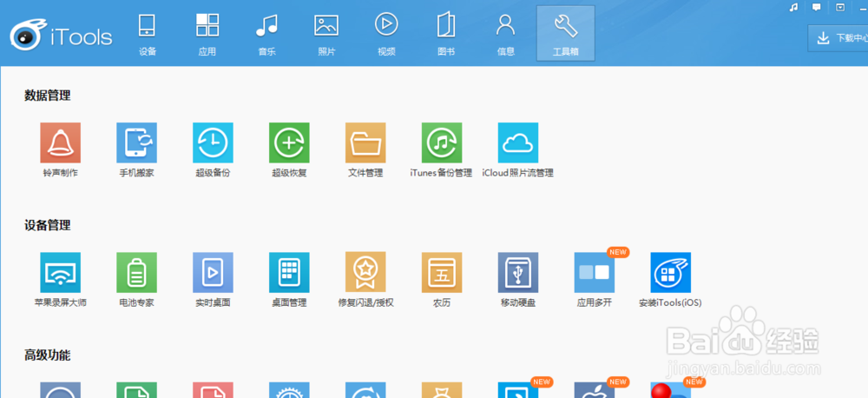Open the 农历 lunar calendar tool
This screenshot has width=868, height=398.
[x=442, y=273]
